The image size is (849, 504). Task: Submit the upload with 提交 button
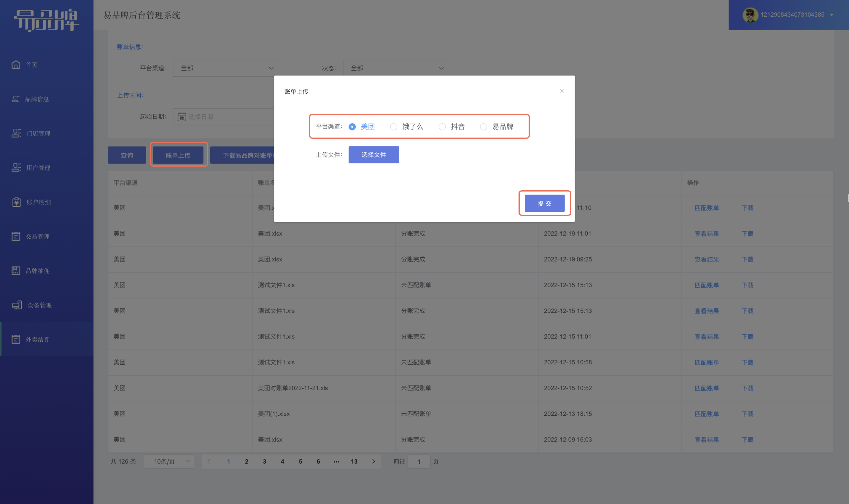(545, 203)
